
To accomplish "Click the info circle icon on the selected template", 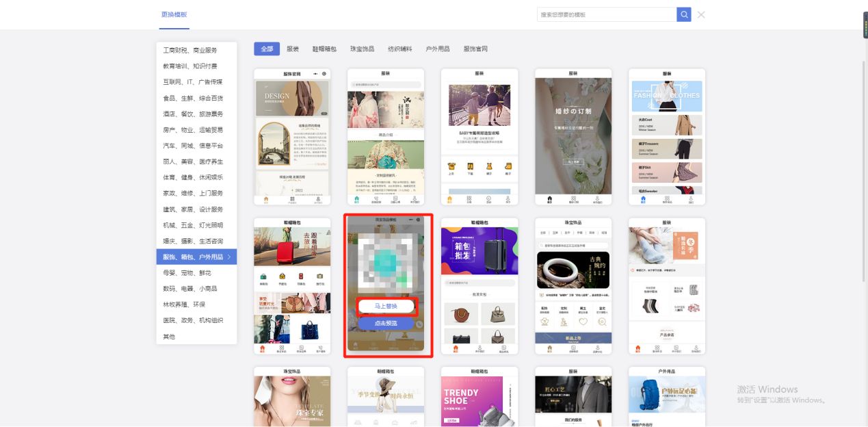I will pyautogui.click(x=419, y=220).
